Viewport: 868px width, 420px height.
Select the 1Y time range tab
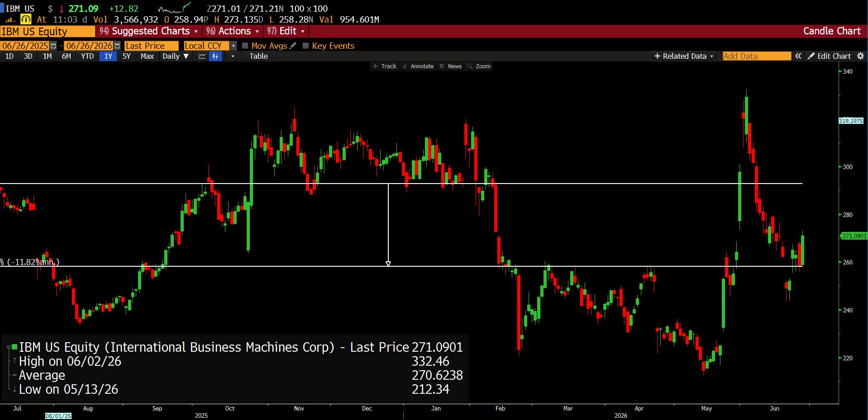pyautogui.click(x=108, y=56)
